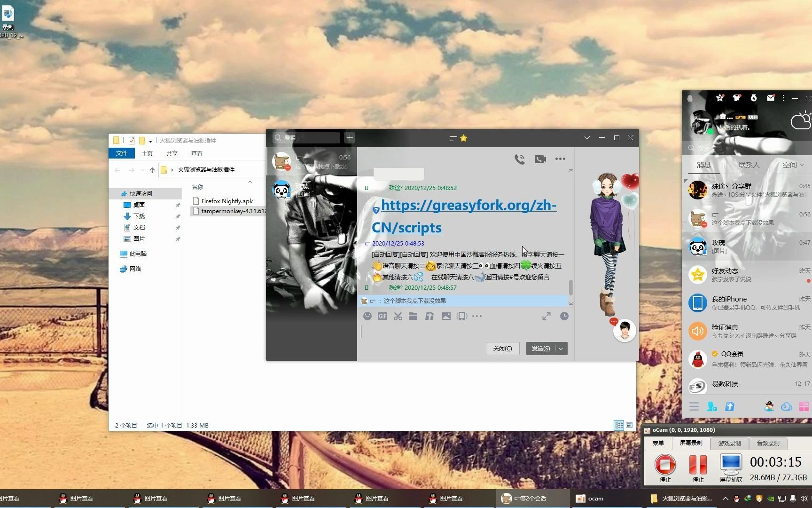Open the 主页 ribbon tab
812x508 pixels.
point(147,153)
